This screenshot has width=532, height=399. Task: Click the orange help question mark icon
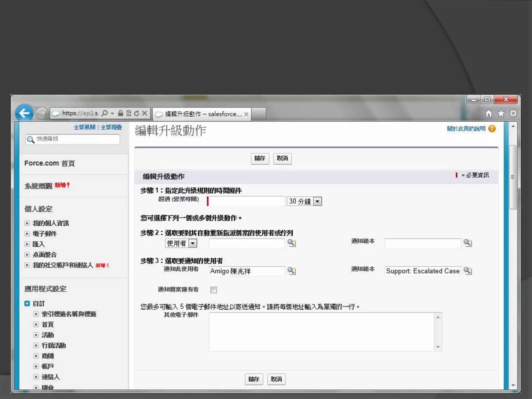pyautogui.click(x=492, y=129)
